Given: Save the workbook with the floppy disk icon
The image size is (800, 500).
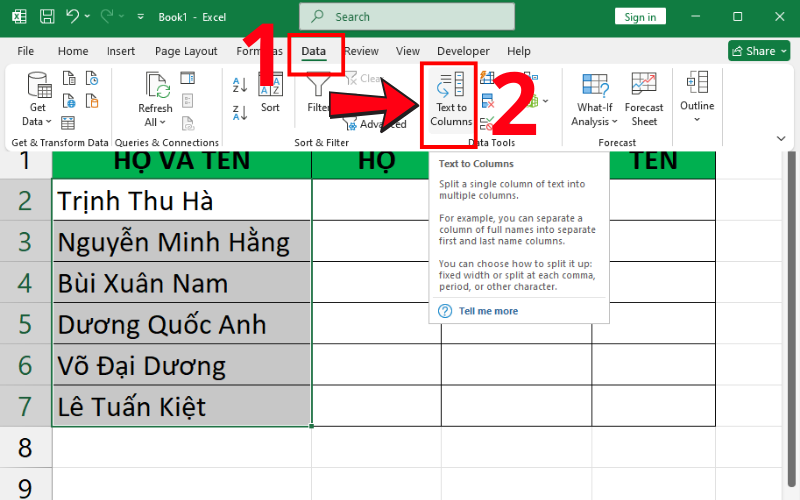Looking at the screenshot, I should tap(47, 17).
